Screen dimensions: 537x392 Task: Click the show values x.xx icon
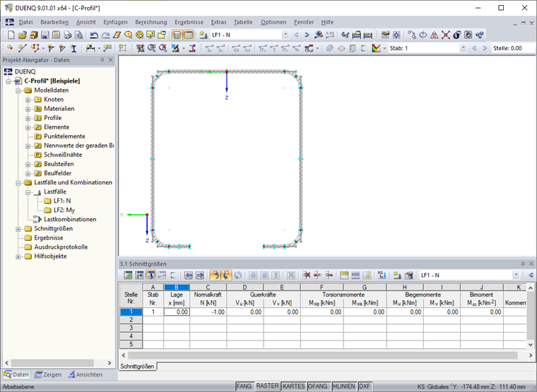pyautogui.click(x=330, y=35)
